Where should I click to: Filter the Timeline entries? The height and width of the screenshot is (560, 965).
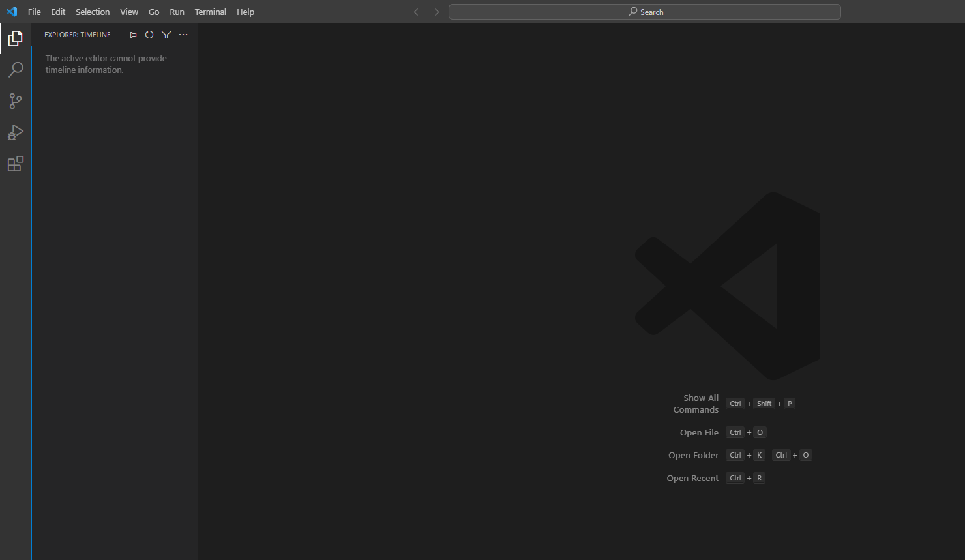166,35
